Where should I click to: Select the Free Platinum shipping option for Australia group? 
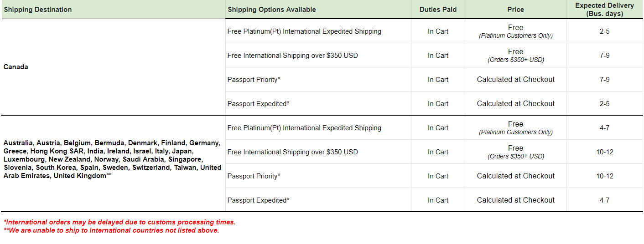tap(304, 128)
